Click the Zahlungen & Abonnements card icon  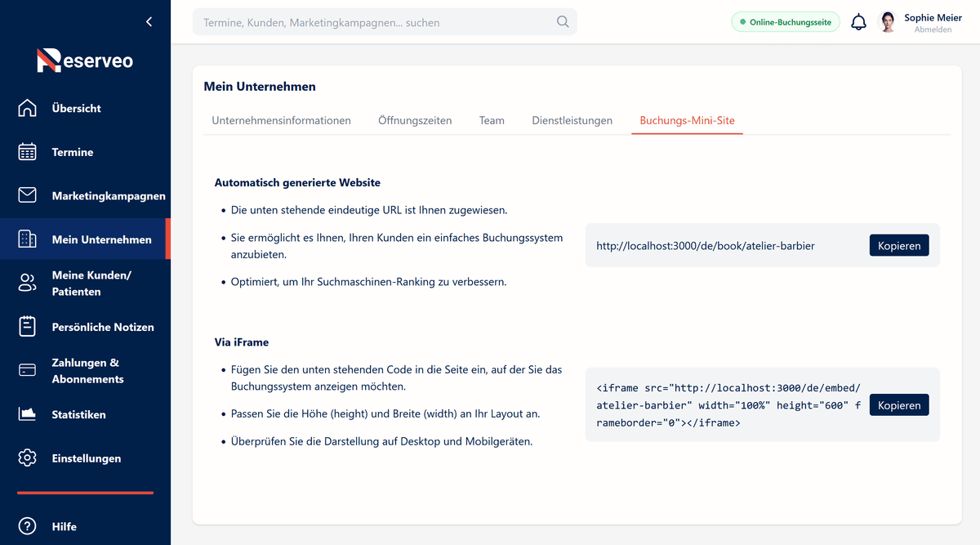[x=27, y=370]
